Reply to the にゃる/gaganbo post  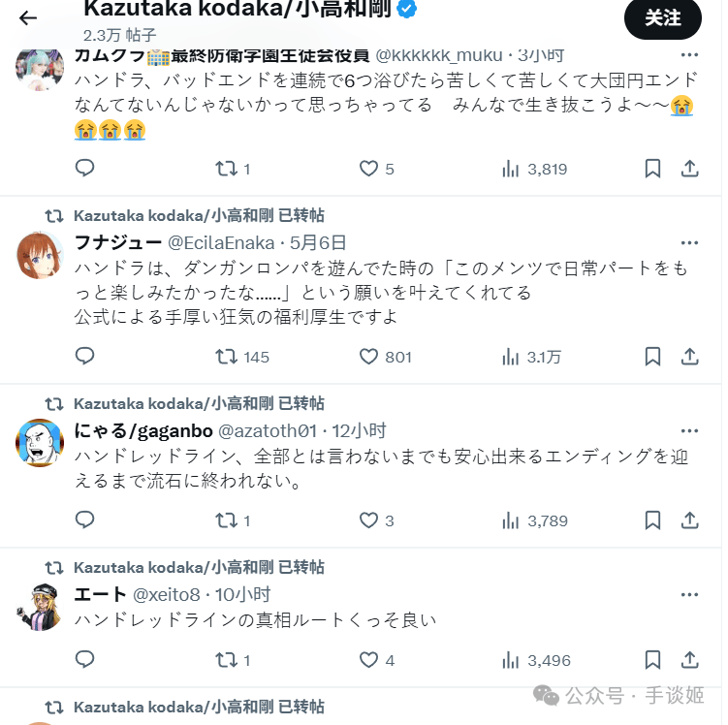[x=85, y=520]
